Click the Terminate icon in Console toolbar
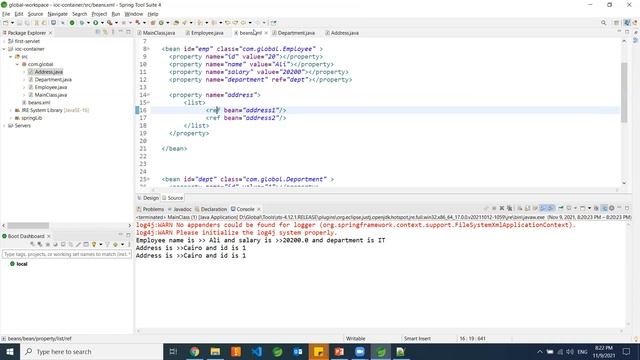The height and width of the screenshot is (360, 640). click(494, 208)
